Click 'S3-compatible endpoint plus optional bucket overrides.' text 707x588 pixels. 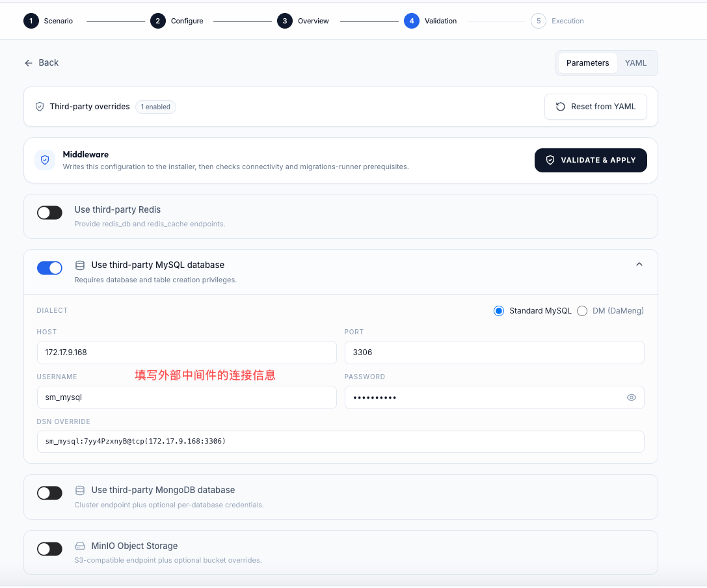pos(168,561)
